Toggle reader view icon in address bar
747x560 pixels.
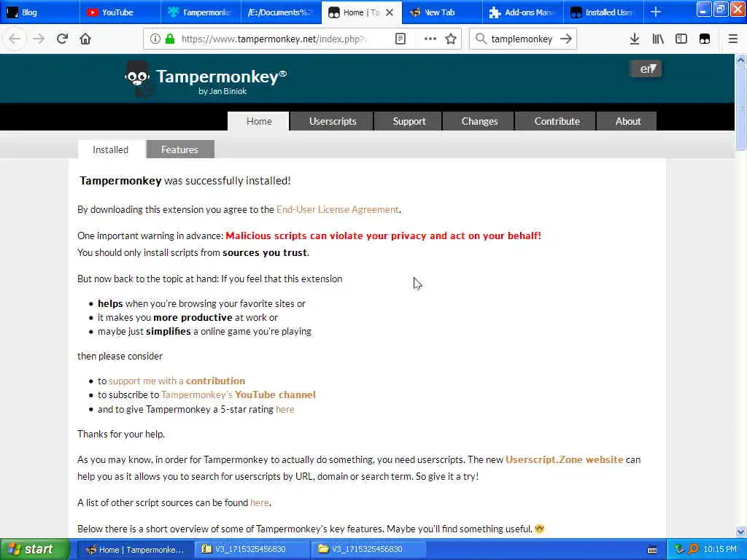coord(400,39)
